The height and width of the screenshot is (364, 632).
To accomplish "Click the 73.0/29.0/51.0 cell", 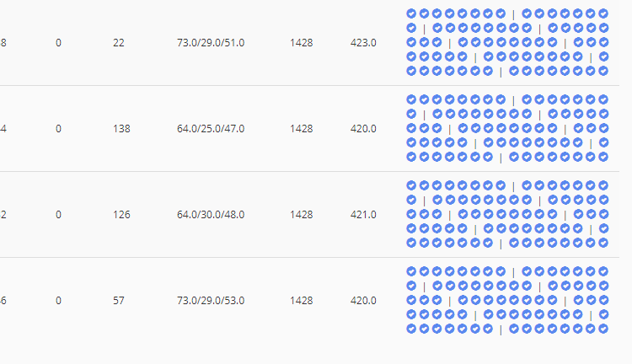I will (x=211, y=43).
